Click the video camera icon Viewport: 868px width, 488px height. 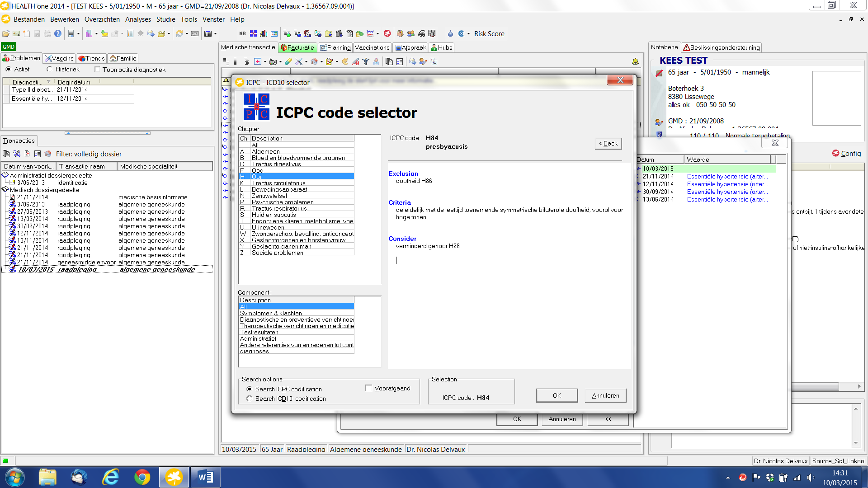click(x=273, y=61)
